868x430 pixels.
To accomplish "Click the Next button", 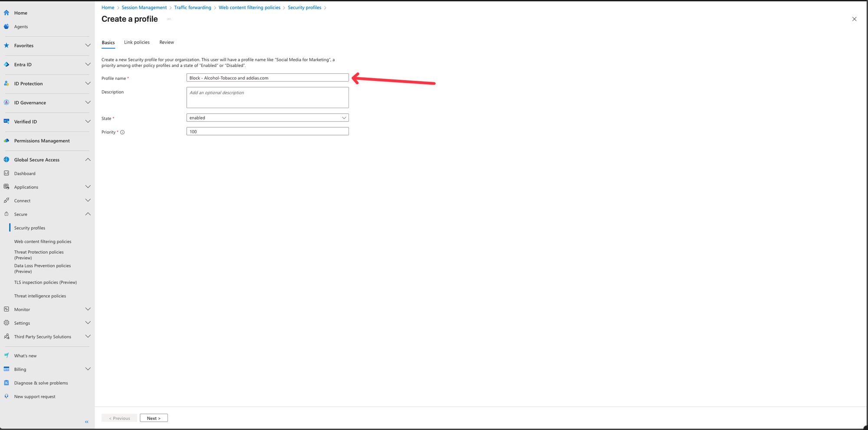I will (154, 418).
